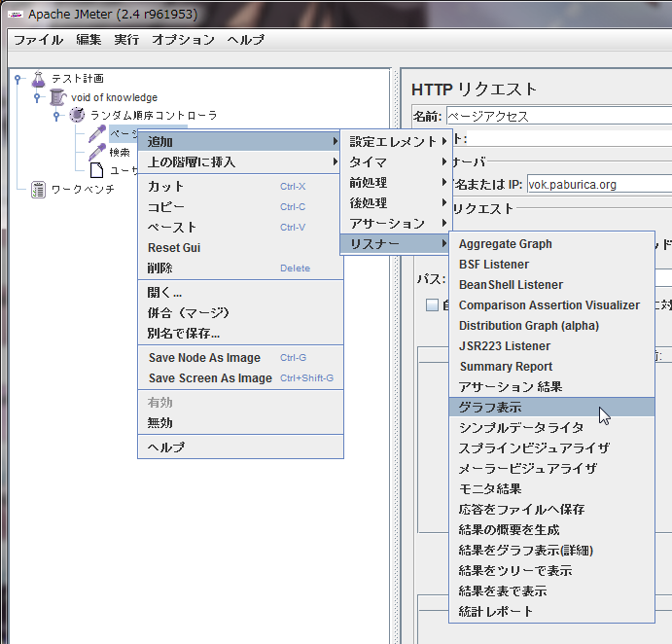672x644 pixels.
Task: Select the ワークベンチ tree node
Action: point(83,190)
